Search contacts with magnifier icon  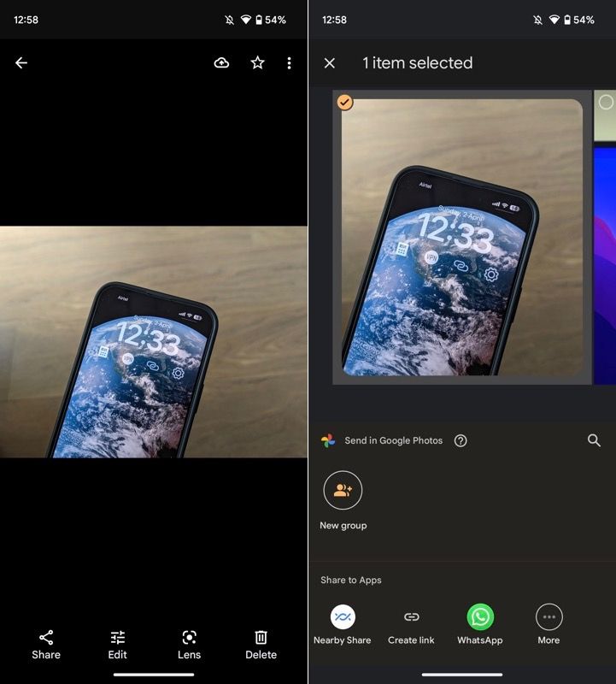(x=594, y=440)
